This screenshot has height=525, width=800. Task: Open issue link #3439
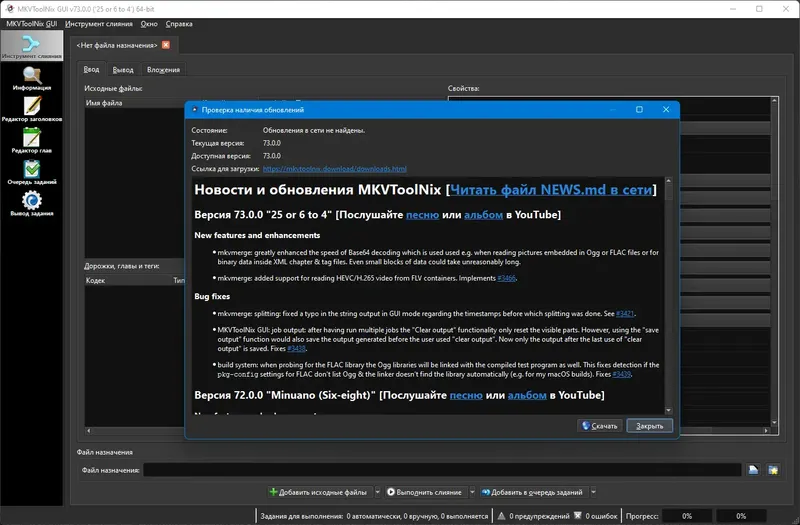pyautogui.click(x=621, y=374)
